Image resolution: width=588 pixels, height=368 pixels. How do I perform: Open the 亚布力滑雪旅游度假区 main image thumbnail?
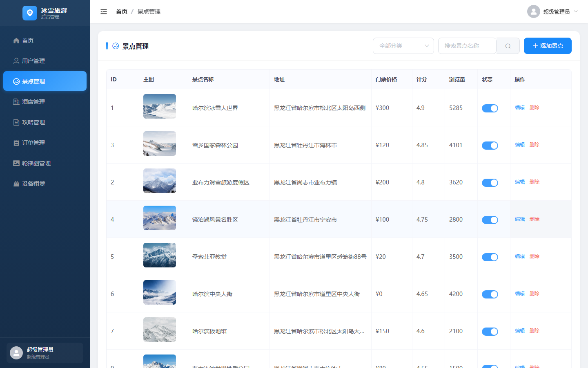tap(160, 181)
